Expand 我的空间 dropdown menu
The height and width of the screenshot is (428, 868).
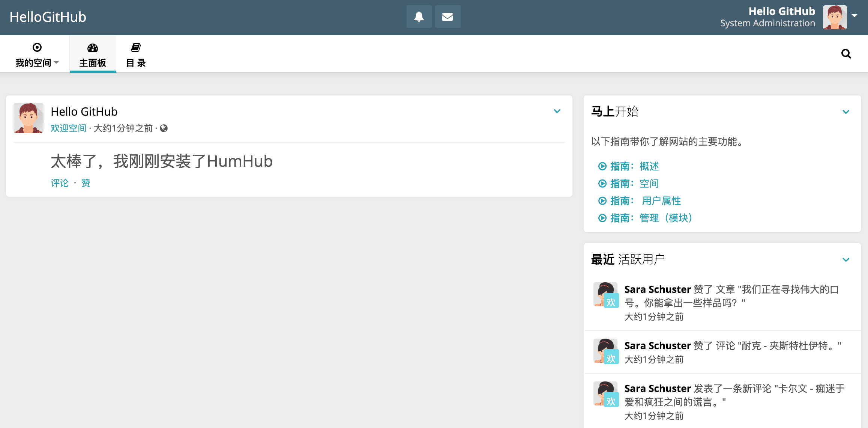point(37,62)
